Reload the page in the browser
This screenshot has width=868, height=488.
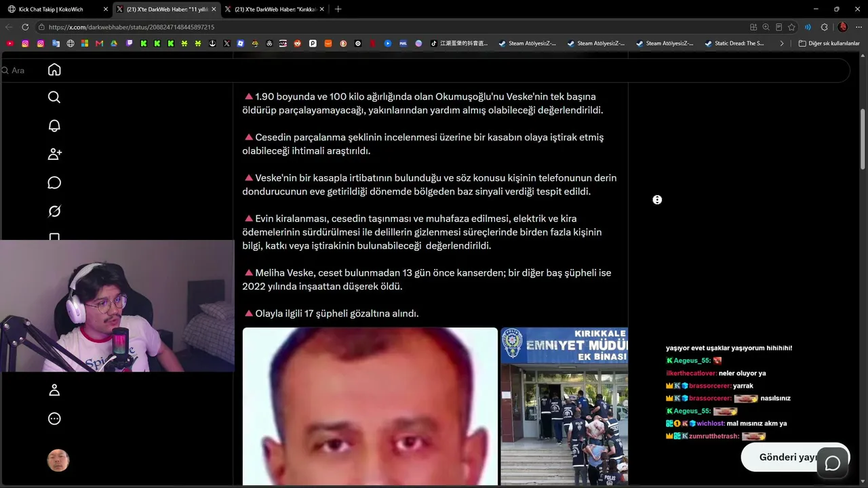click(x=25, y=27)
